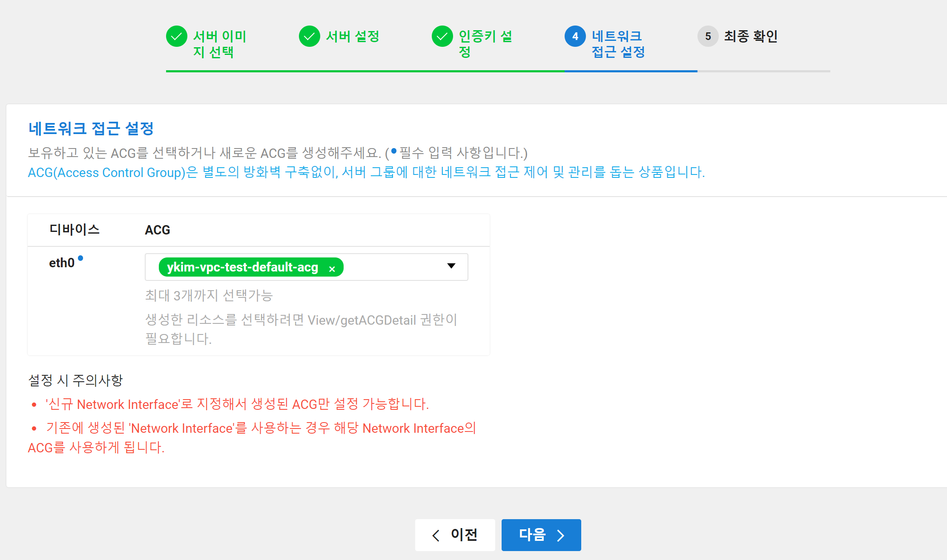This screenshot has width=947, height=560.
Task: Click the 네트워크 접근 설정 step label
Action: coord(618,44)
